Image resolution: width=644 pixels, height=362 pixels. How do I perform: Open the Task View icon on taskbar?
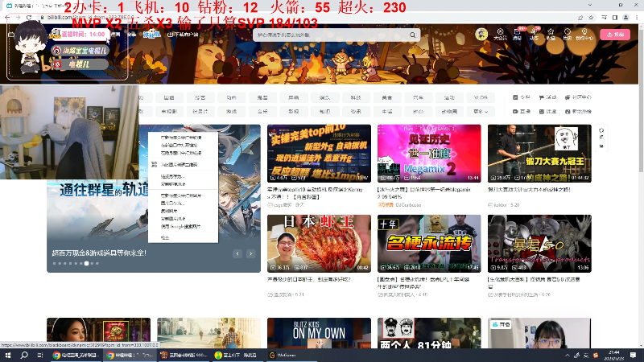pos(39,355)
